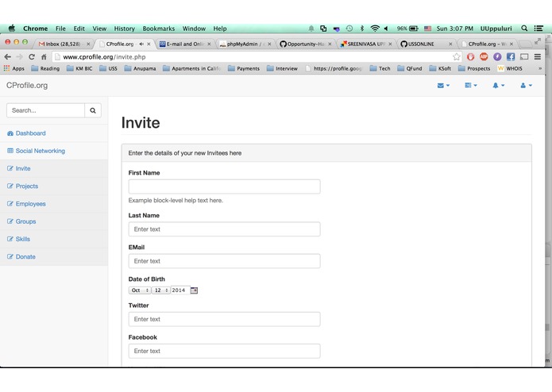
Task: Open the Apps bookmark shortcut
Action: click(14, 68)
